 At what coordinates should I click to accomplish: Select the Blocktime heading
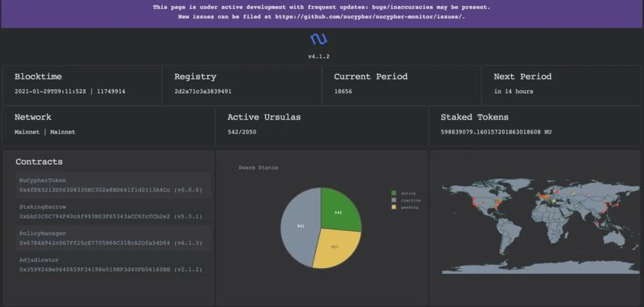[x=38, y=77]
